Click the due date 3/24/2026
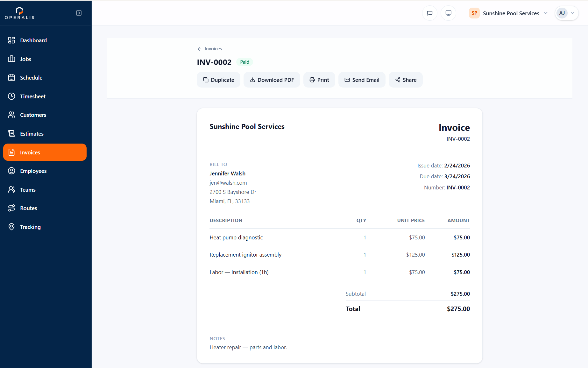Screen dimensions: 588x368 [457, 176]
